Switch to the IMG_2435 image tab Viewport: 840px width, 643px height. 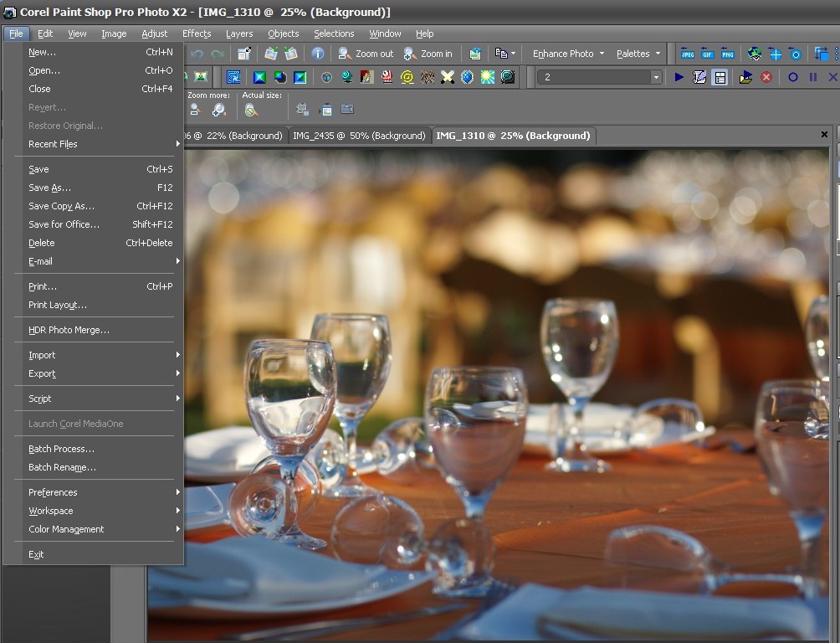coord(359,136)
